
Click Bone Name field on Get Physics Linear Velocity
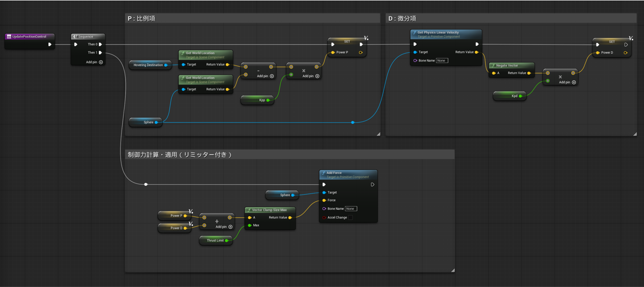coord(442,60)
